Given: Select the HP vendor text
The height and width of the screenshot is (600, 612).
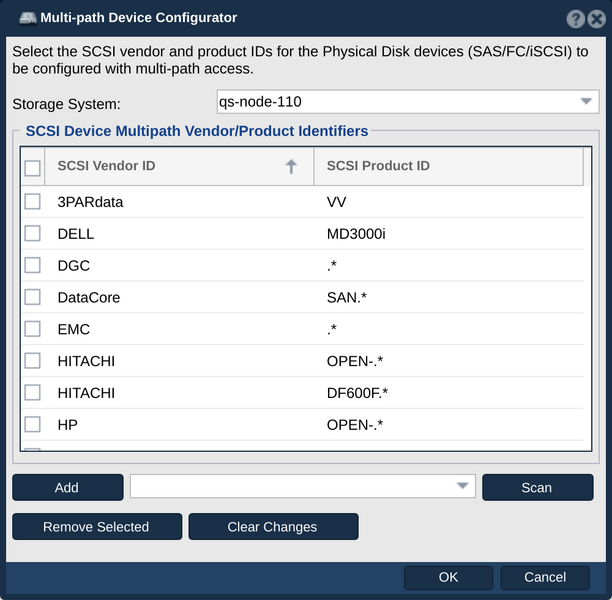Looking at the screenshot, I should pyautogui.click(x=68, y=425).
